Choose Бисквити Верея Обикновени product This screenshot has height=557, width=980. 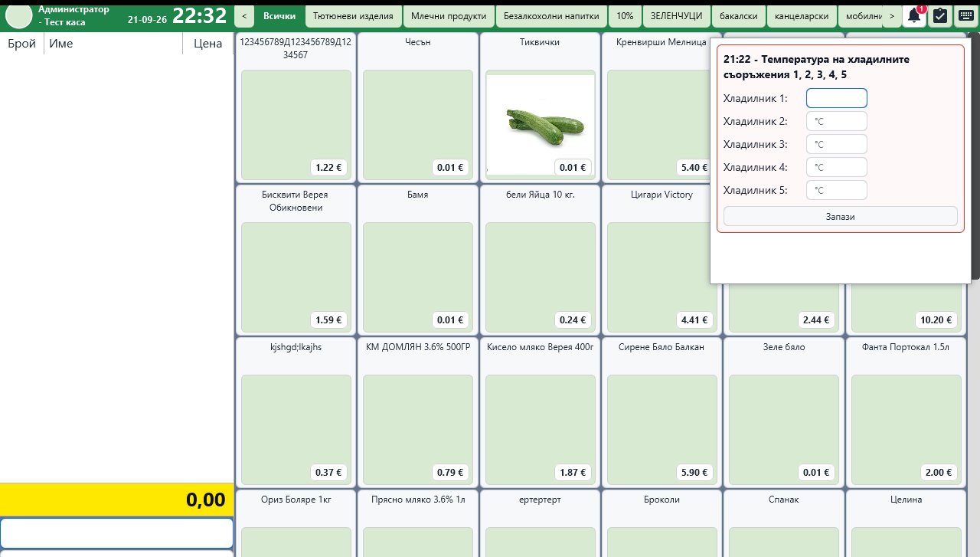click(296, 260)
